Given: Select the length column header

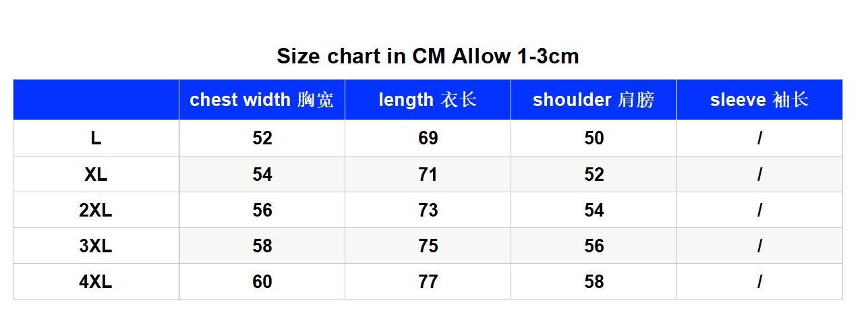Looking at the screenshot, I should tap(428, 100).
